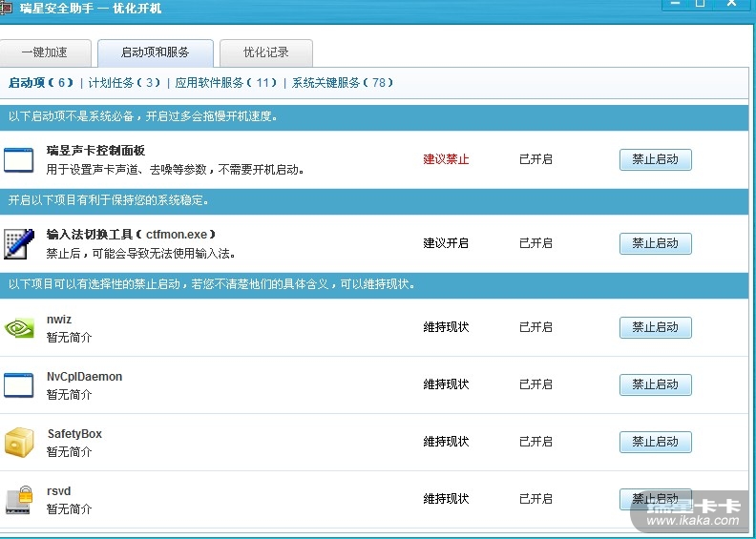Click 維持現状 in rsvd row
This screenshot has height=539, width=756.
446,499
